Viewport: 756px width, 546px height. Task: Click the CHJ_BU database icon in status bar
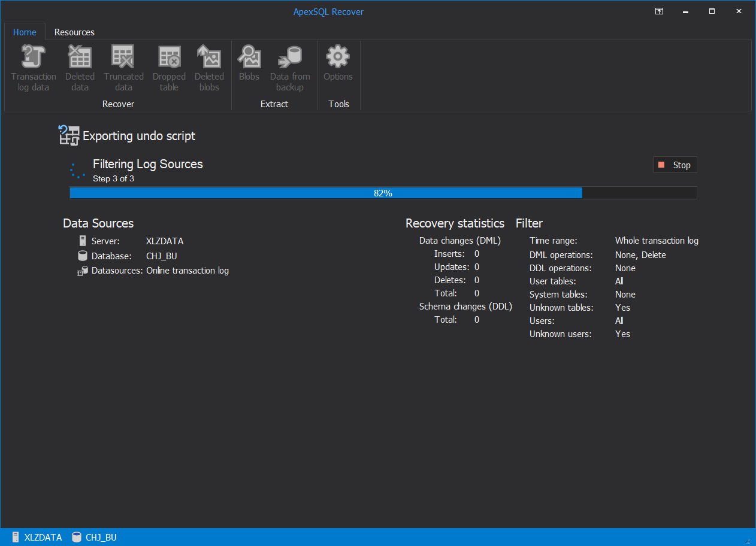(x=76, y=537)
